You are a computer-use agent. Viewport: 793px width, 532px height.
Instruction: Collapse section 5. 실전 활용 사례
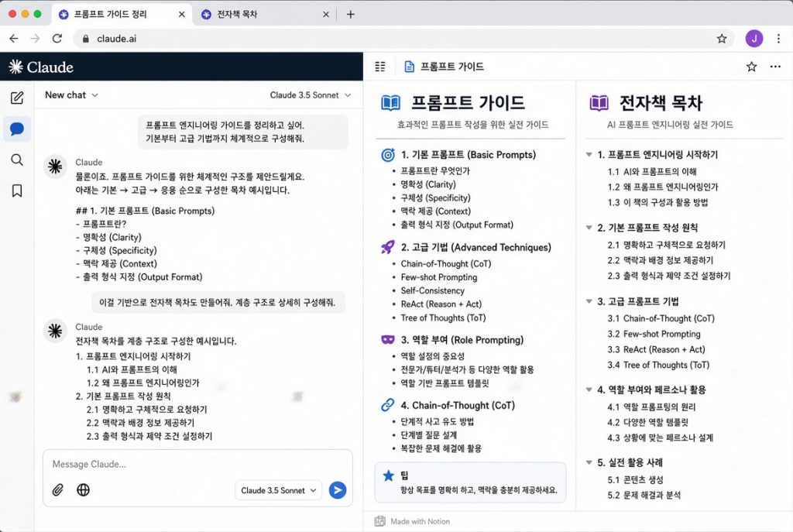[x=589, y=462]
